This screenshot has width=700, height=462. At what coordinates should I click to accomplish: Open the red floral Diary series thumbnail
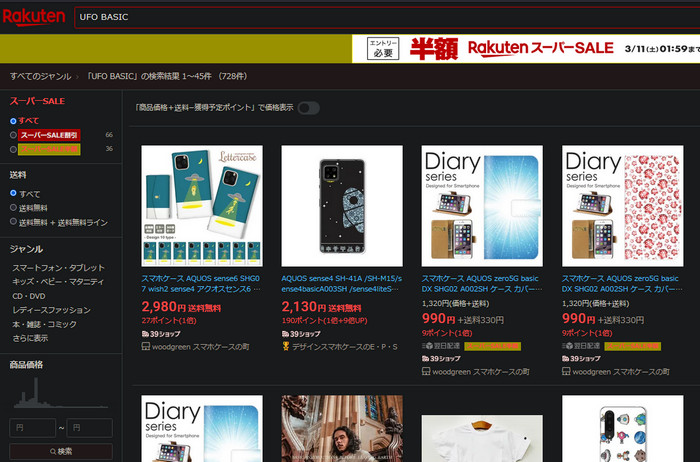(622, 206)
